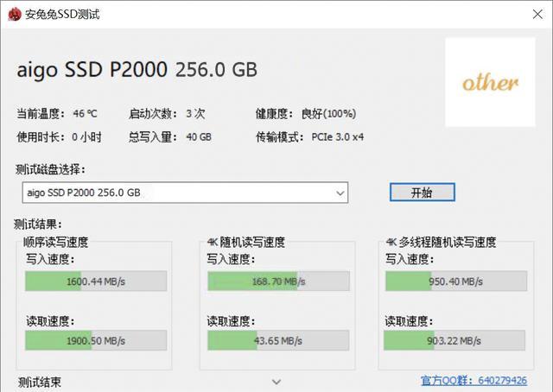Click the 4K random read 43.65 MB/s bar
The height and width of the screenshot is (392, 553).
coord(278,340)
